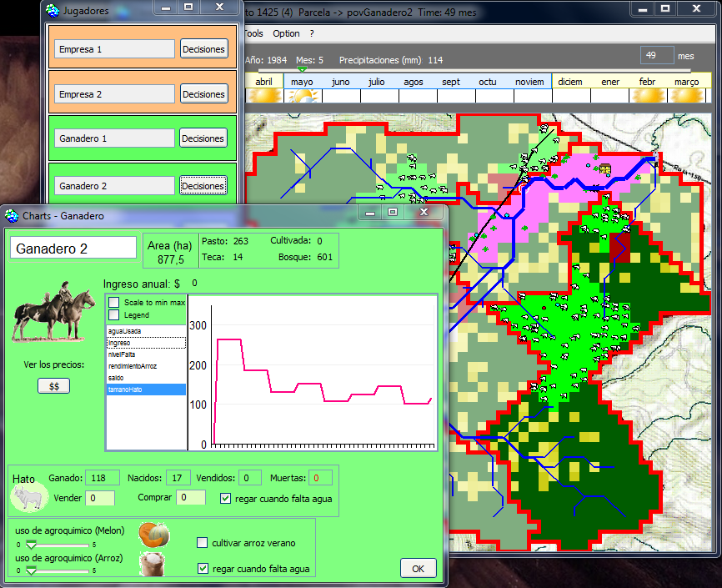Click Decisiones button for Empresa 1

pyautogui.click(x=203, y=49)
